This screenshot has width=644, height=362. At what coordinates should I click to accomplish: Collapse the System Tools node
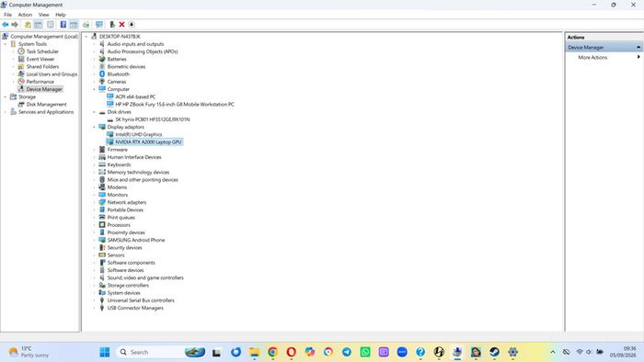click(x=6, y=44)
